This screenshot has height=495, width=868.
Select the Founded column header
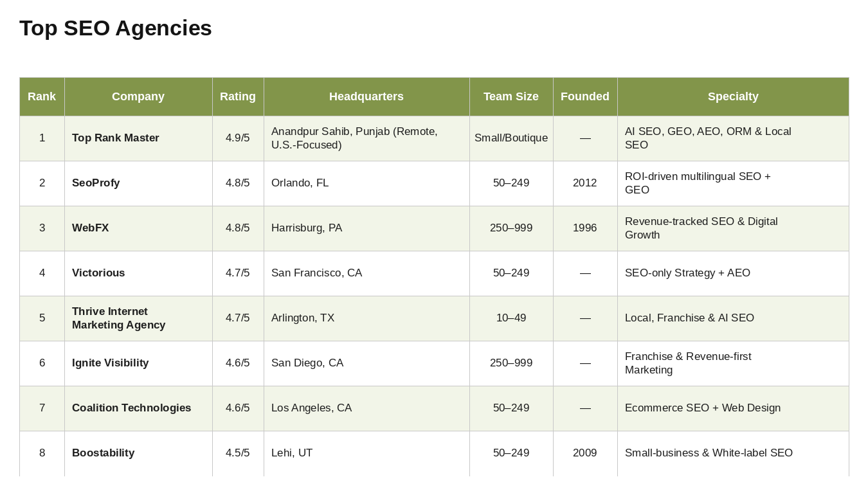pos(585,96)
